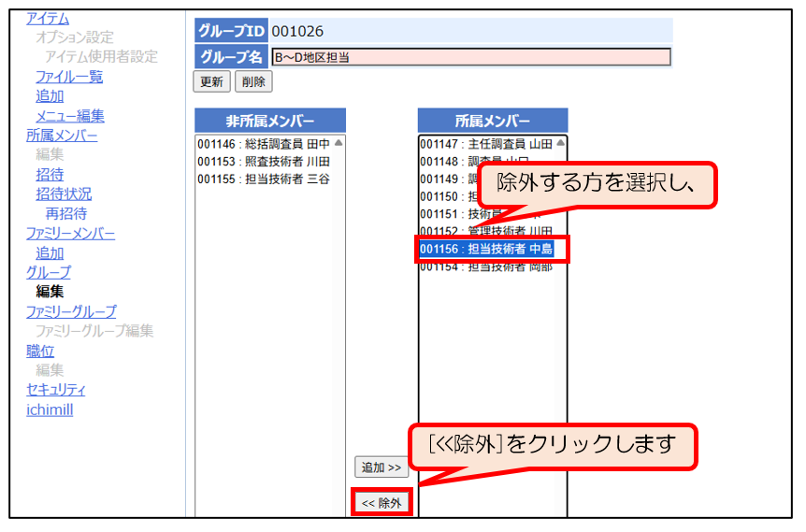Click the 追加 >> button
Image resolution: width=806 pixels, height=532 pixels.
tap(381, 467)
